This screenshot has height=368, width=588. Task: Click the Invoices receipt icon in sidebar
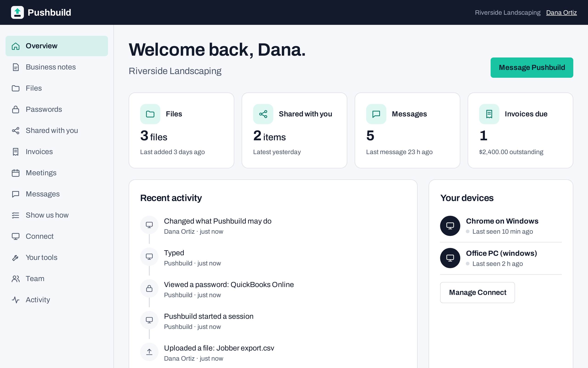pyautogui.click(x=16, y=152)
